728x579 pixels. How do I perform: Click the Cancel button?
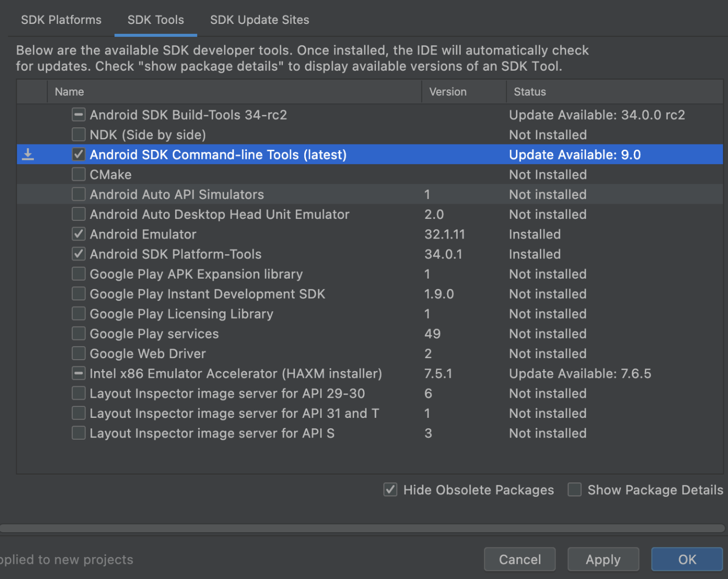click(520, 560)
